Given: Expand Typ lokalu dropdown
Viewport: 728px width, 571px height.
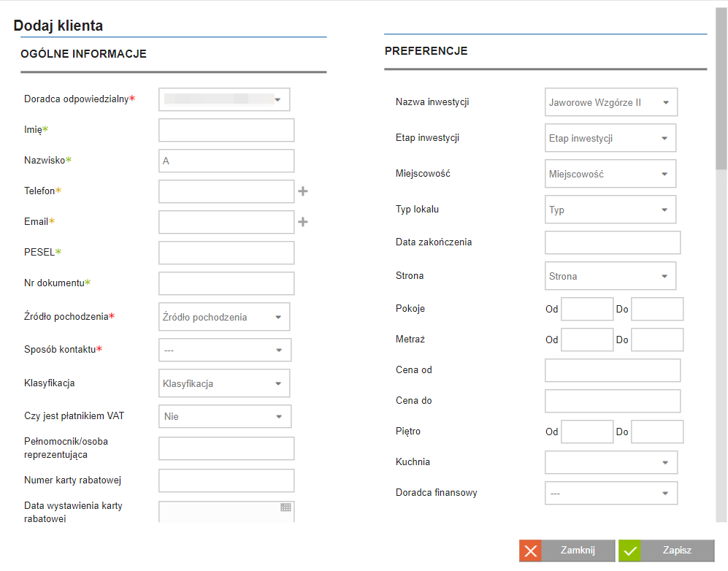Looking at the screenshot, I should (x=610, y=210).
